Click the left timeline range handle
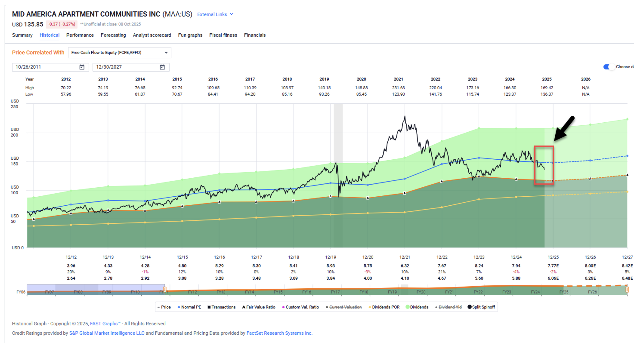 pyautogui.click(x=165, y=290)
